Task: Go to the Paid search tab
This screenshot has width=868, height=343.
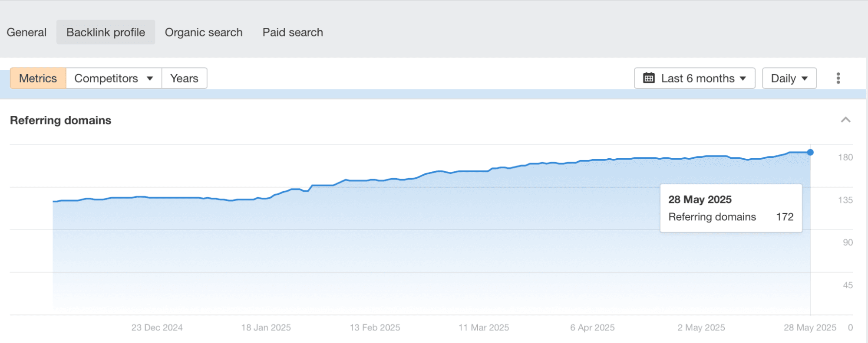Action: pos(293,32)
